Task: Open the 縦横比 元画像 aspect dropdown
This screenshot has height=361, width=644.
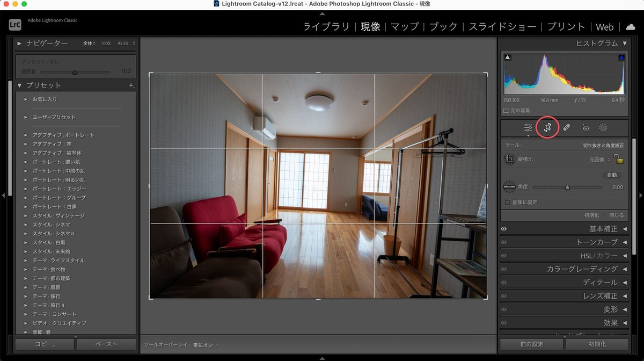Action: coord(599,160)
